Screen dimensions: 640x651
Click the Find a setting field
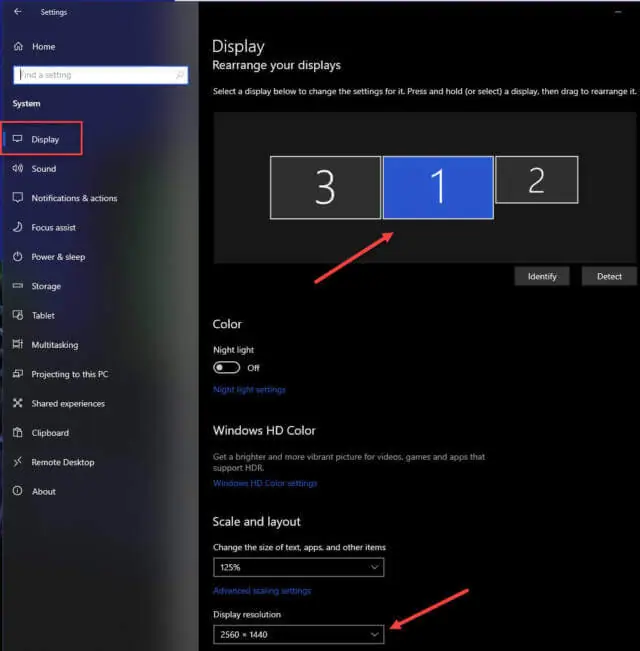pyautogui.click(x=100, y=75)
